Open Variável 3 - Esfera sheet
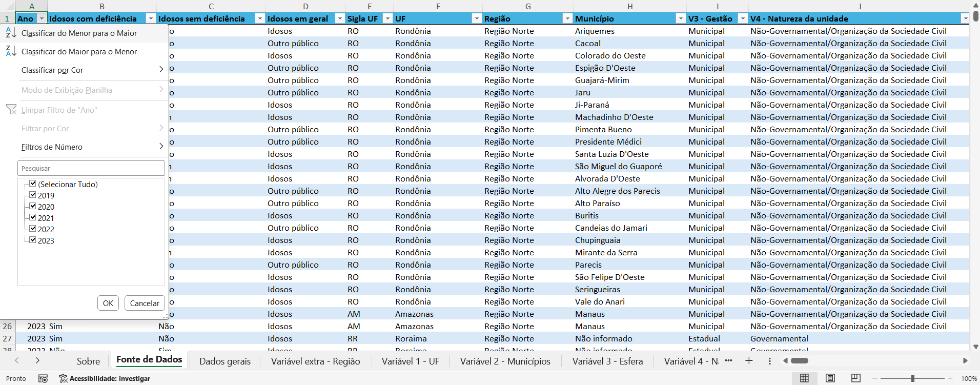Screen dimensions: 980x385 [x=607, y=361]
